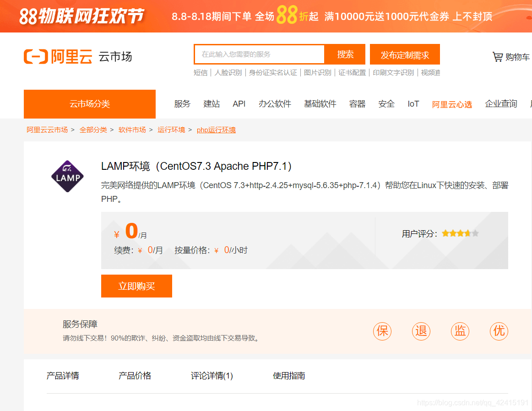Click the 续费 renewal price text
532x411 pixels.
coord(138,250)
